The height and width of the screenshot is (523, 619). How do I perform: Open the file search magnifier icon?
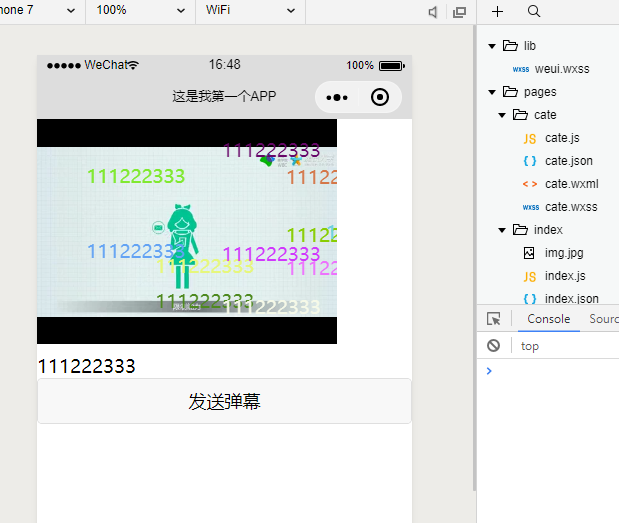534,11
